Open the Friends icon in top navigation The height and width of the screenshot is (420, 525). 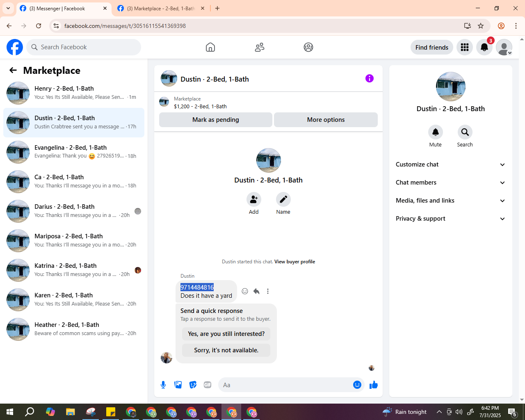coord(260,47)
